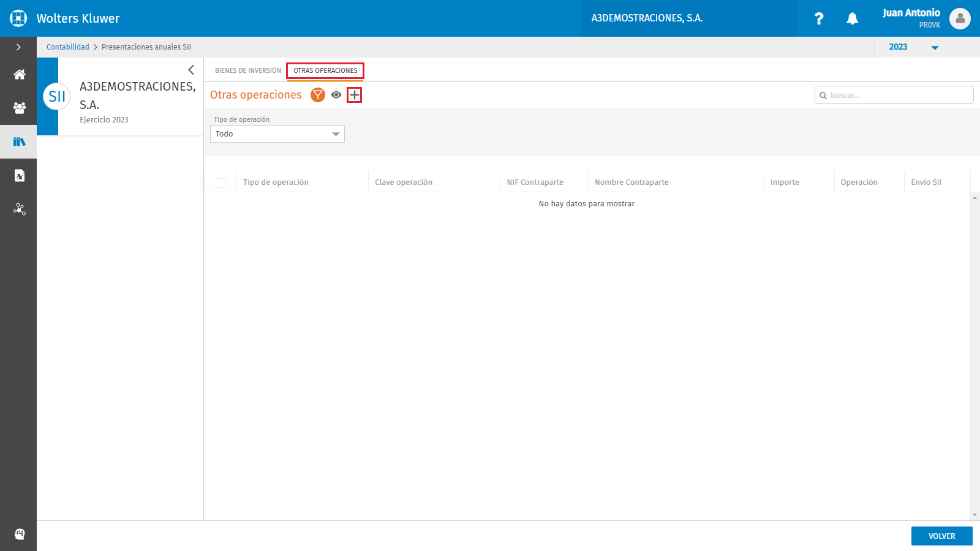Click the orange filter icon
Screen dimensions: 980x551
(317, 95)
